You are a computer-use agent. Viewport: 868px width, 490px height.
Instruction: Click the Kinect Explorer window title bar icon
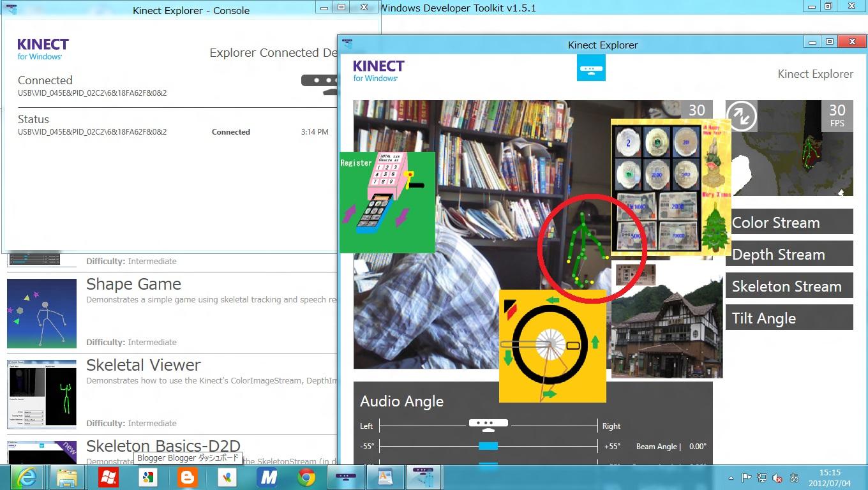point(347,44)
